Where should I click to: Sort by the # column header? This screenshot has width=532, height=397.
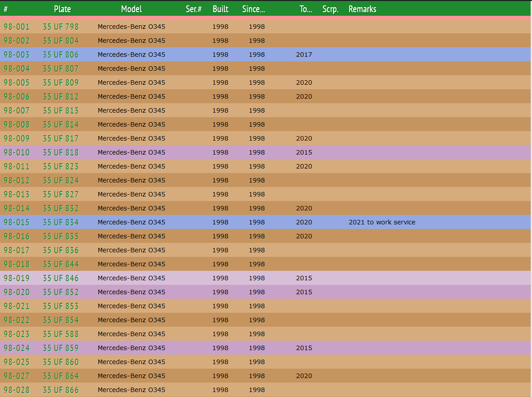pyautogui.click(x=6, y=9)
